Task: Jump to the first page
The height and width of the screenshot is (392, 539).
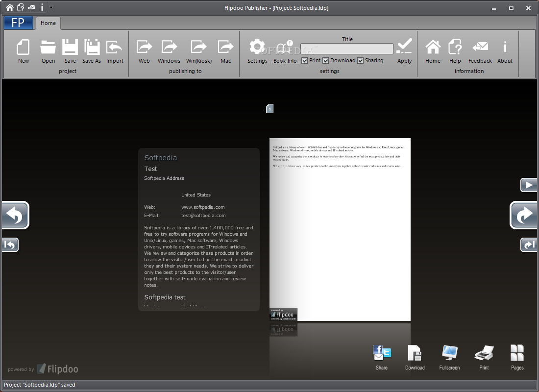Action: (10, 245)
